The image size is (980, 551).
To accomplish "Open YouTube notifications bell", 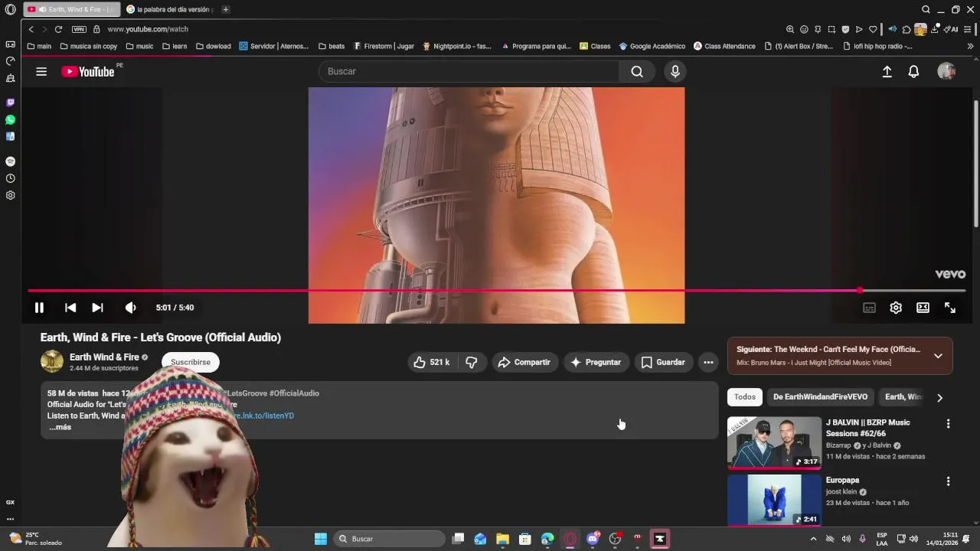I will pyautogui.click(x=913, y=71).
